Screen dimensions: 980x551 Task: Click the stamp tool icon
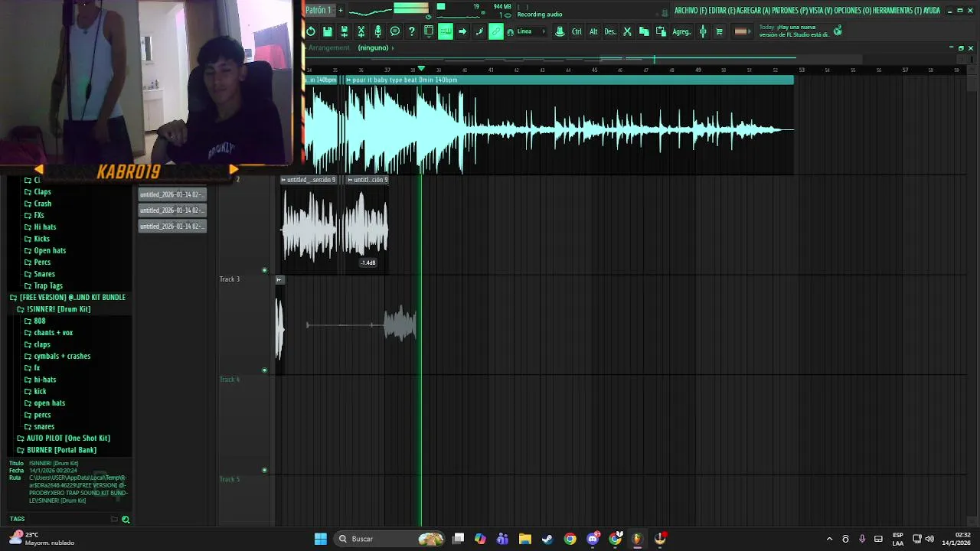coord(560,31)
